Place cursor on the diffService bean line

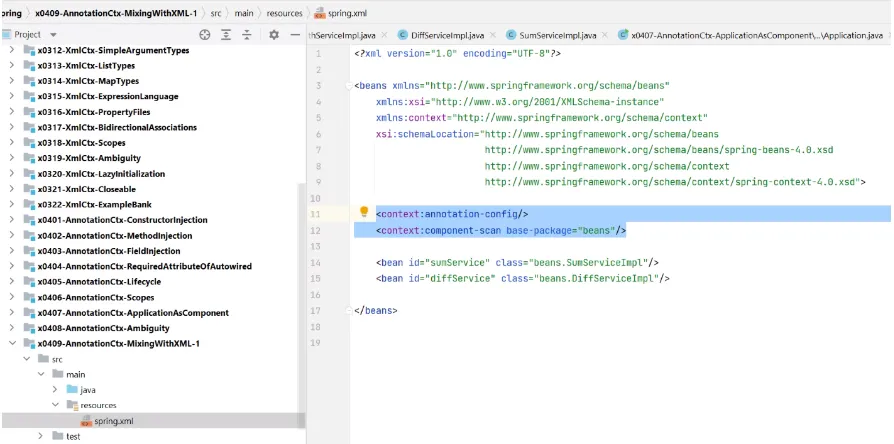click(x=522, y=279)
